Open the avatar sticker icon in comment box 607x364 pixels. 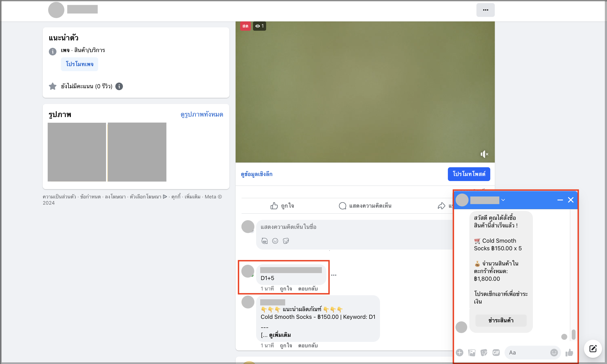coord(264,241)
